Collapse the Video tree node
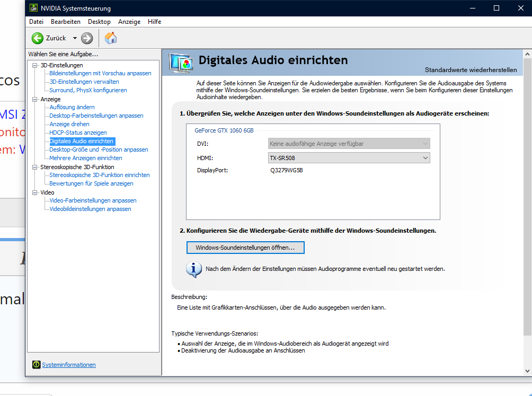Viewport: 532px width, 396px height. tap(34, 192)
